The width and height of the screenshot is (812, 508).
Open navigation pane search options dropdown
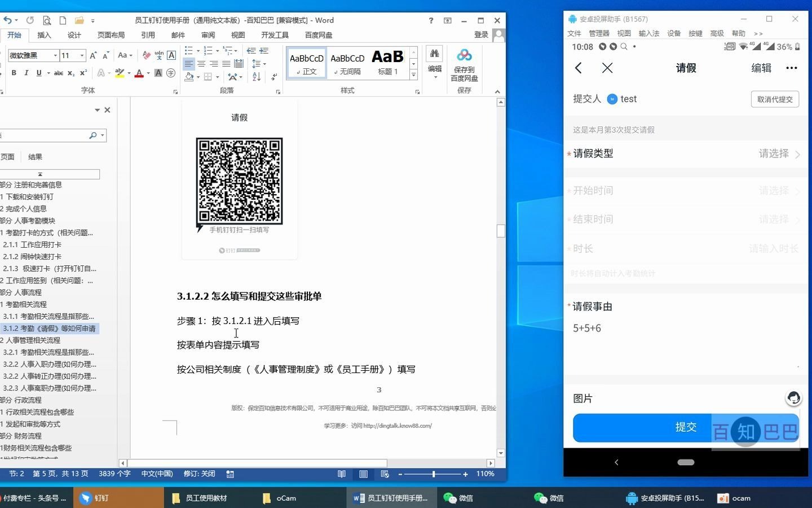point(102,135)
